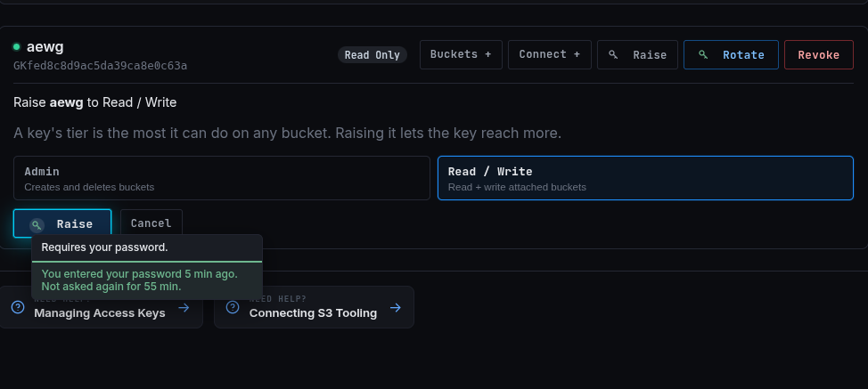
Task: Click 'Creates and deletes buckets' description
Action: [89, 187]
